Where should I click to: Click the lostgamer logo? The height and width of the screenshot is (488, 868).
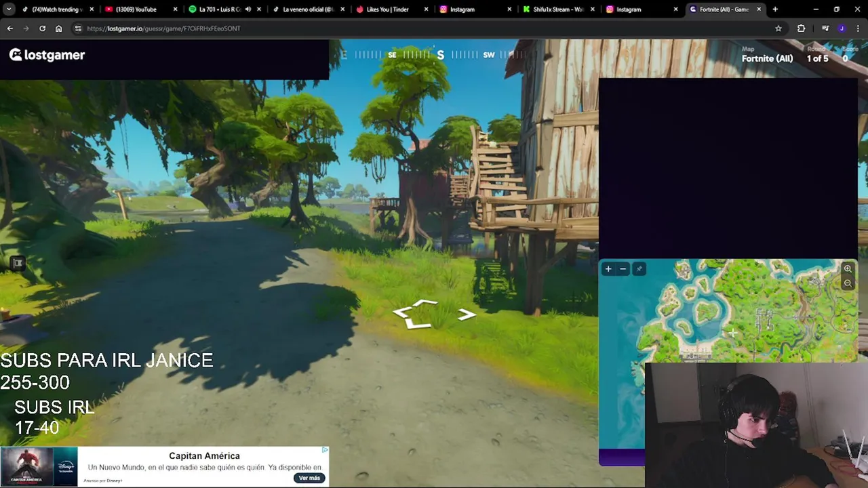pyautogui.click(x=47, y=55)
